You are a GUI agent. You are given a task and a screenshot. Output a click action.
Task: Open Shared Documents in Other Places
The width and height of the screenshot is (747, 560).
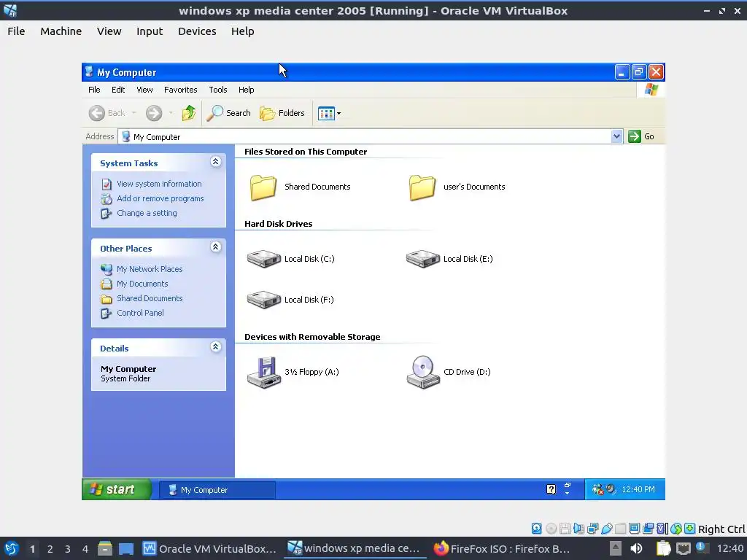[150, 298]
